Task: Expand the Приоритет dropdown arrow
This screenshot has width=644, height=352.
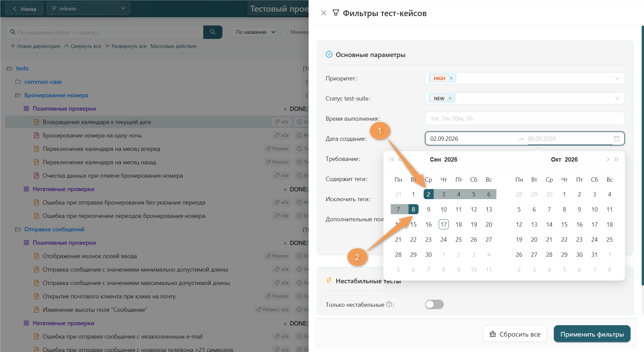Action: pos(617,78)
